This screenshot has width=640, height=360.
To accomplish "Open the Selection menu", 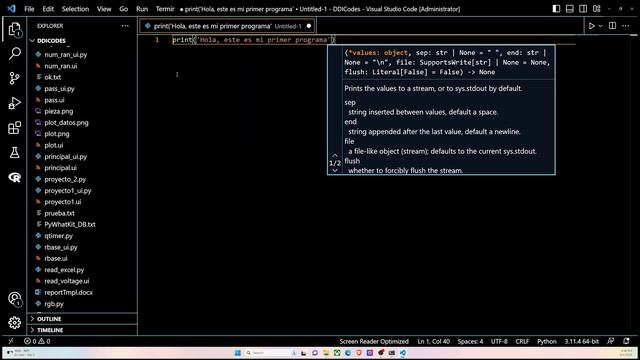I will [76, 9].
